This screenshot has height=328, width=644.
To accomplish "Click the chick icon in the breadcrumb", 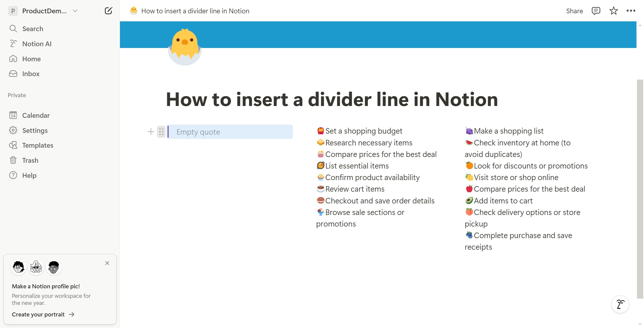I will point(134,11).
